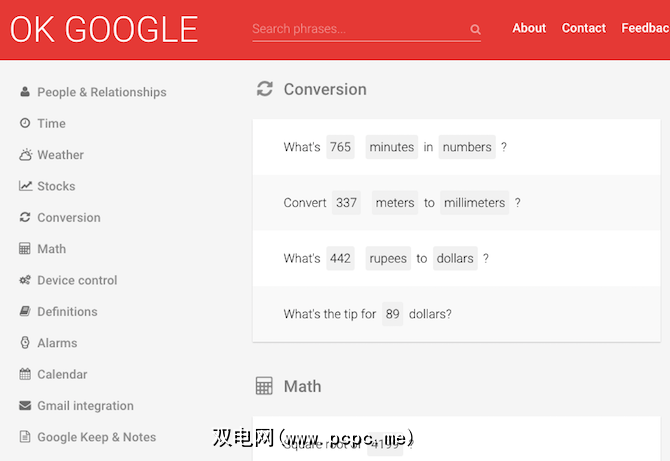Click the minutes unit chip

point(391,147)
